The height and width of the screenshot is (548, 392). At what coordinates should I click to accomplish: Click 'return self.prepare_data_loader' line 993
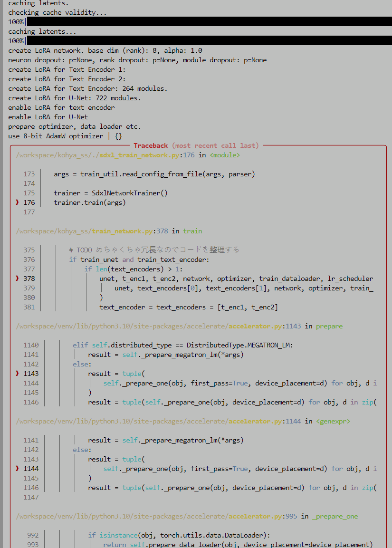(x=238, y=545)
